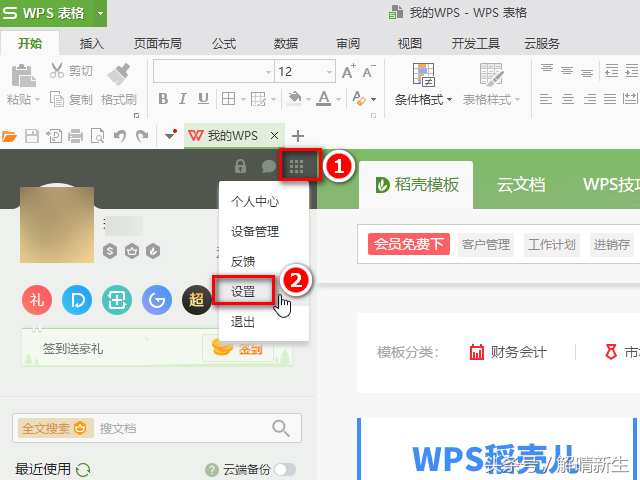Expand the font color dropdown arrow
Image resolution: width=640 pixels, height=480 pixels.
point(338,99)
